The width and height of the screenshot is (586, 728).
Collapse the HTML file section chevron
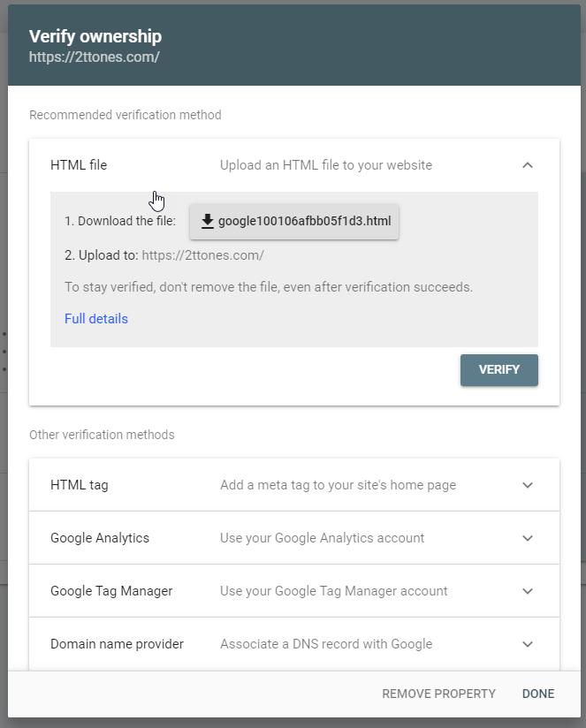point(528,164)
